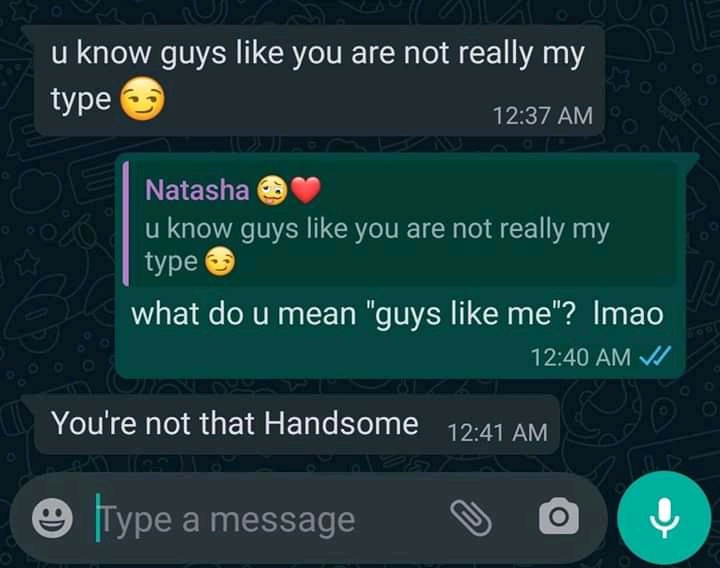Tap the 12:37 AM timestamp

[x=543, y=115]
